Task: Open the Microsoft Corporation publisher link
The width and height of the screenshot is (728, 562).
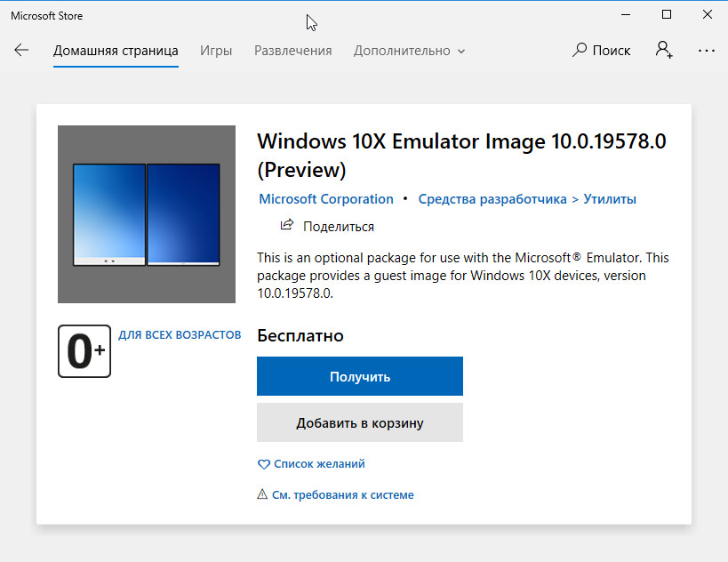Action: click(x=326, y=199)
